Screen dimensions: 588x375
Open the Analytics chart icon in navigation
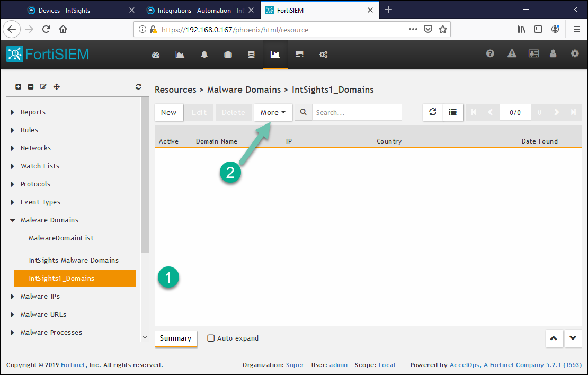180,55
